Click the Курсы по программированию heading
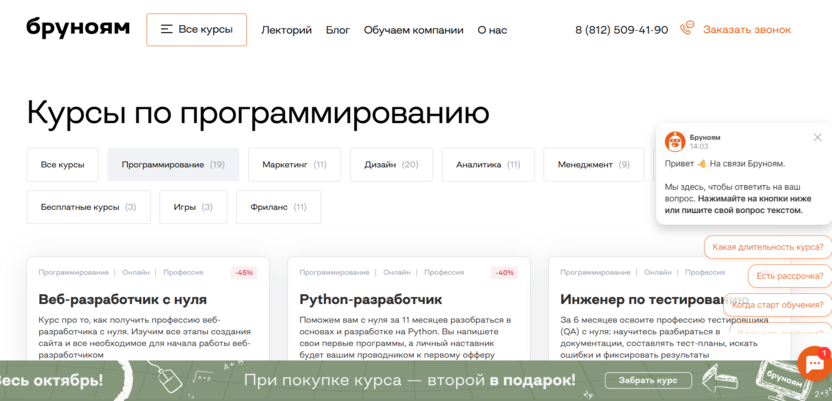 258,112
